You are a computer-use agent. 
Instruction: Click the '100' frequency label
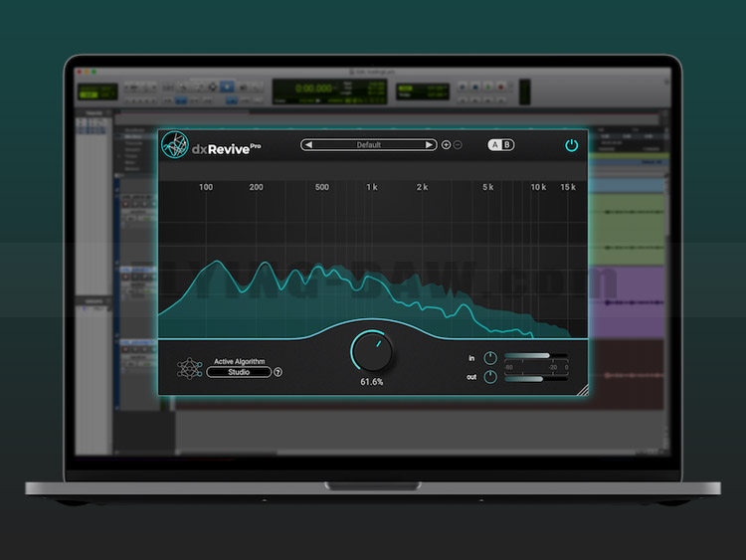206,187
